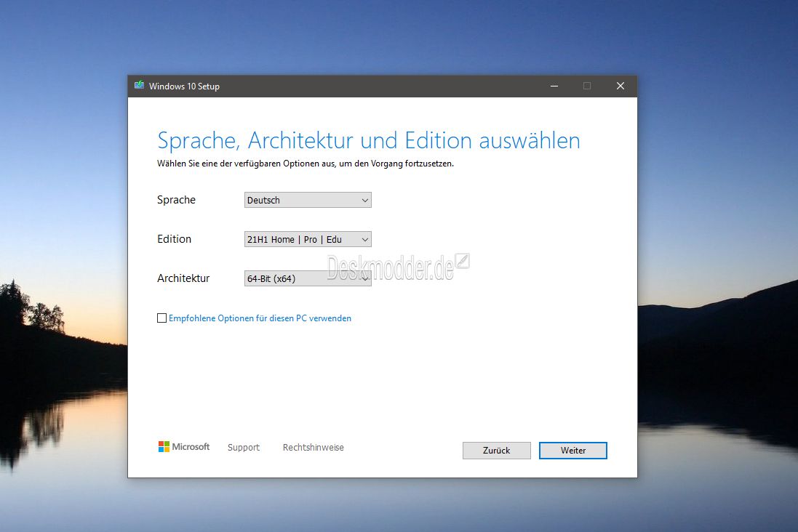Click the 'Architektur' field label
Screen dimensions: 798x532
183,278
